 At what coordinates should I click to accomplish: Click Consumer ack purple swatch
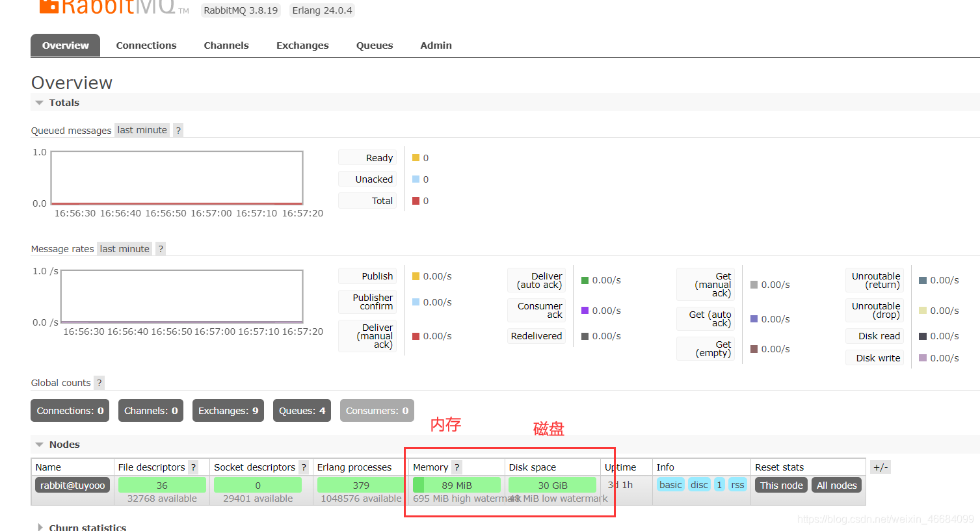585,311
